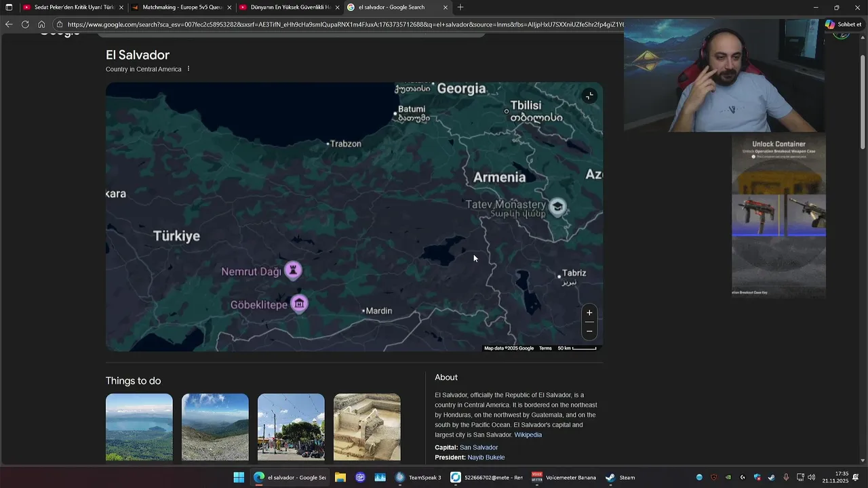Open the map Terms link
Screen dimensions: 868x488
click(545, 348)
